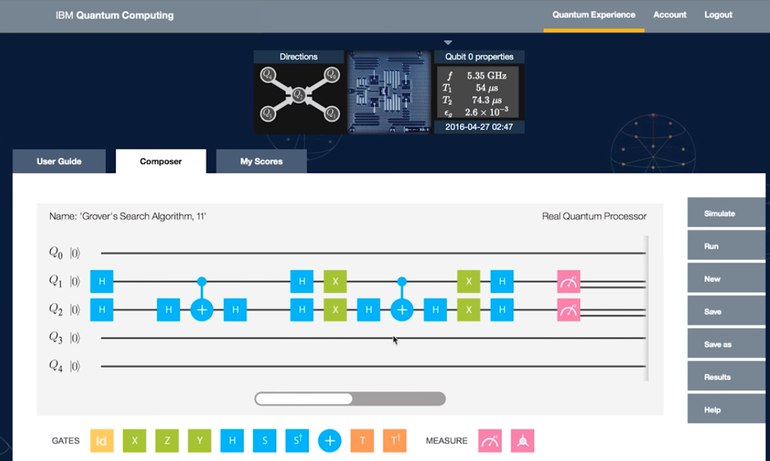The width and height of the screenshot is (770, 461).
Task: Open the Results panel
Action: tap(726, 377)
